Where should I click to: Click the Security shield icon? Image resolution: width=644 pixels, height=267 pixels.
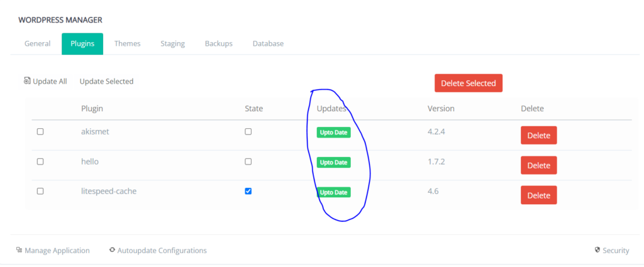(597, 250)
